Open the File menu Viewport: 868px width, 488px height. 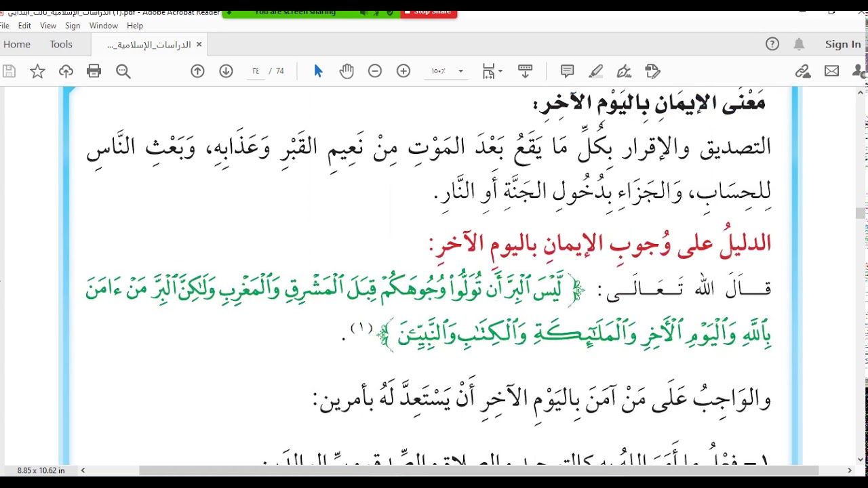[5, 26]
